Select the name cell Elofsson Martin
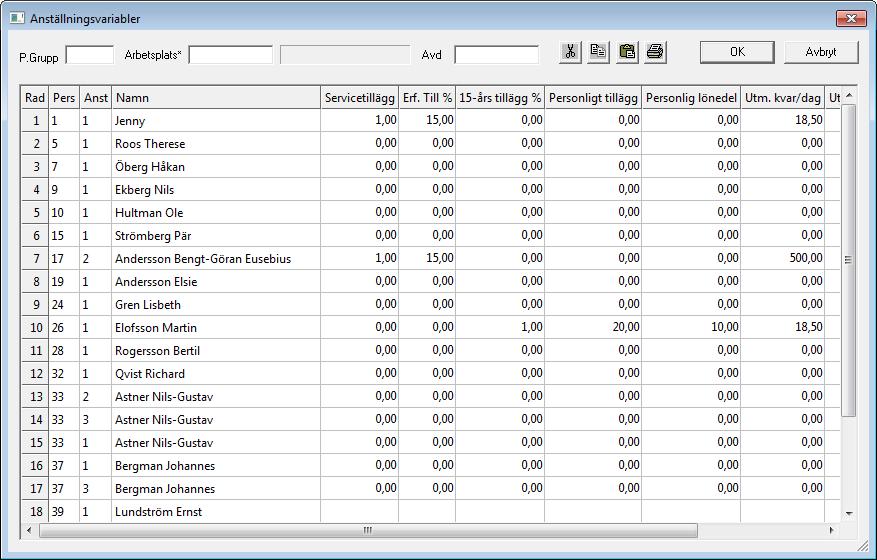The width and height of the screenshot is (877, 560). 216,327
